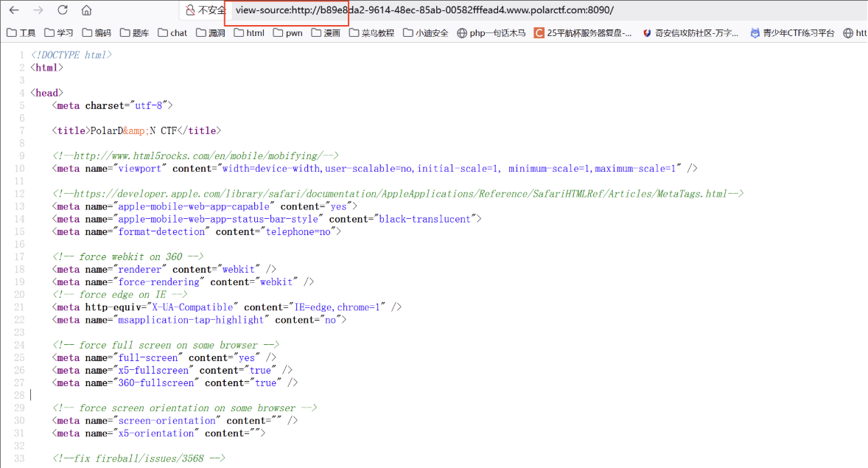Click the x5-orientation meta name
The width and height of the screenshot is (868, 468).
[x=156, y=433]
